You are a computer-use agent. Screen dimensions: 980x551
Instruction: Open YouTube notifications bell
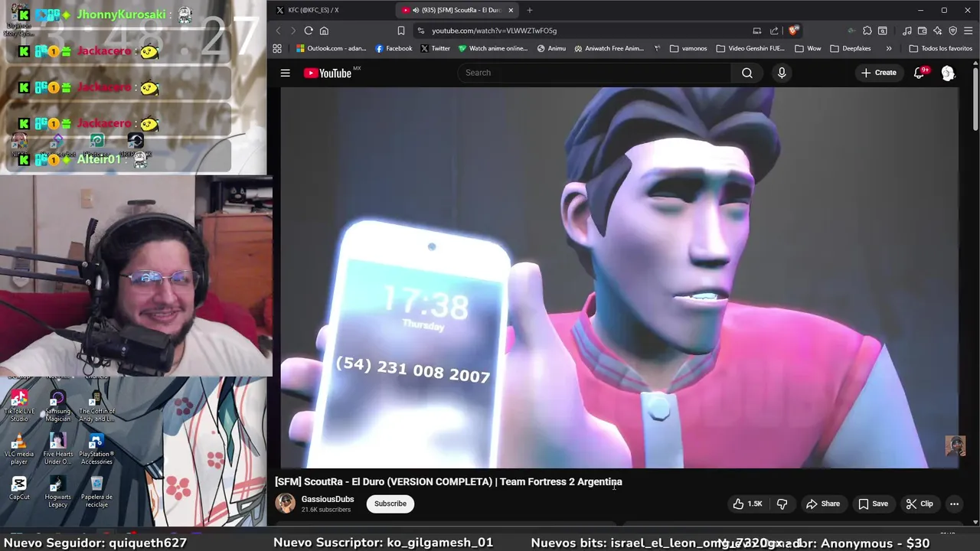point(919,73)
